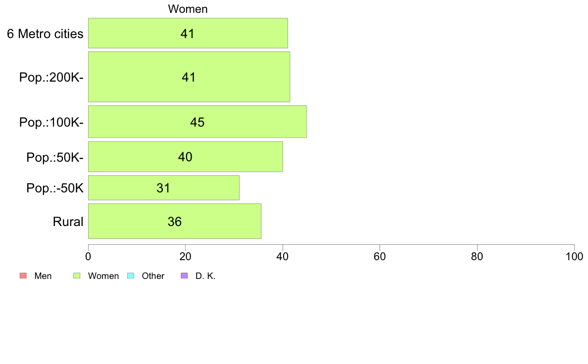Viewport: 588px width, 364px height.
Task: Select the 6 Metro cities bar
Action: 188,33
